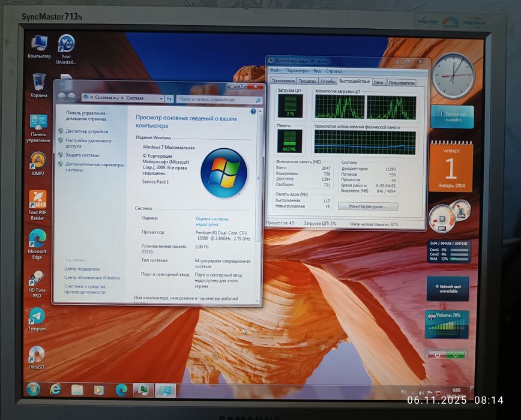The width and height of the screenshot is (521, 420).
Task: Open Дополнительные параметры системы link
Action: point(94,167)
